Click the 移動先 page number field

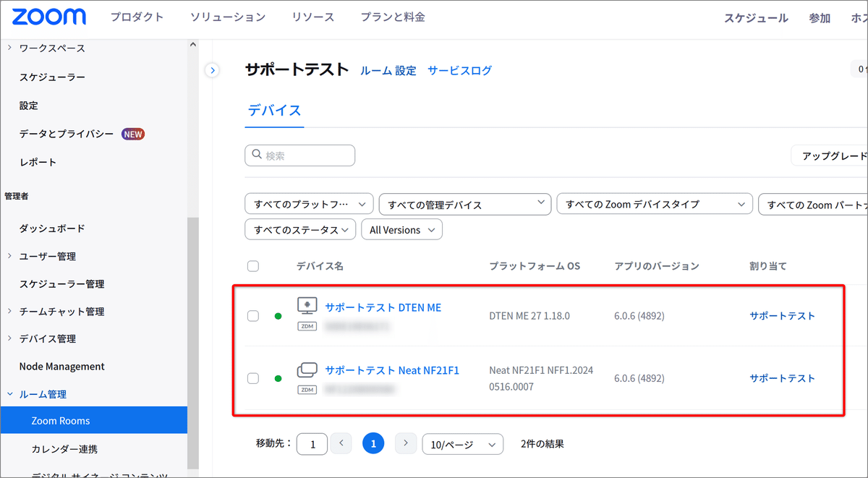pos(312,444)
